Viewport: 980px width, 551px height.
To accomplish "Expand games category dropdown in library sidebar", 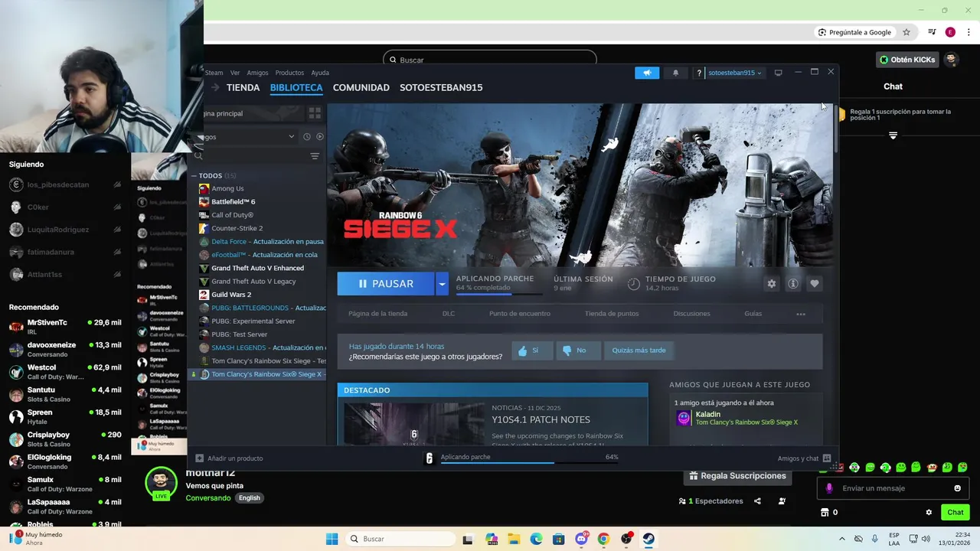I will 291,136.
